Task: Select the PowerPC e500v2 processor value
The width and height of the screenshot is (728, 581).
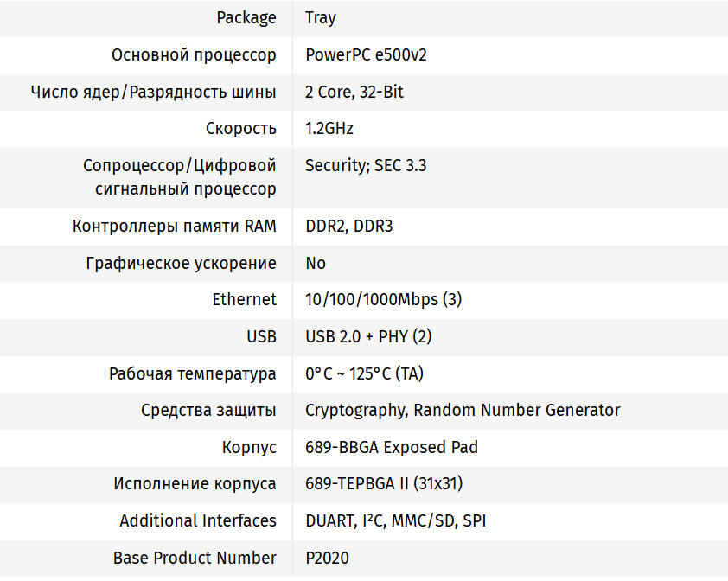Action: pyautogui.click(x=366, y=55)
